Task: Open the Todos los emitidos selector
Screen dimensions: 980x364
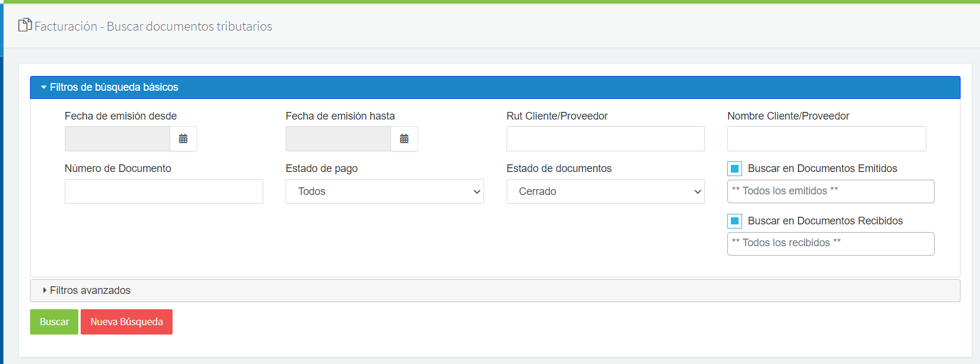Action: [830, 191]
